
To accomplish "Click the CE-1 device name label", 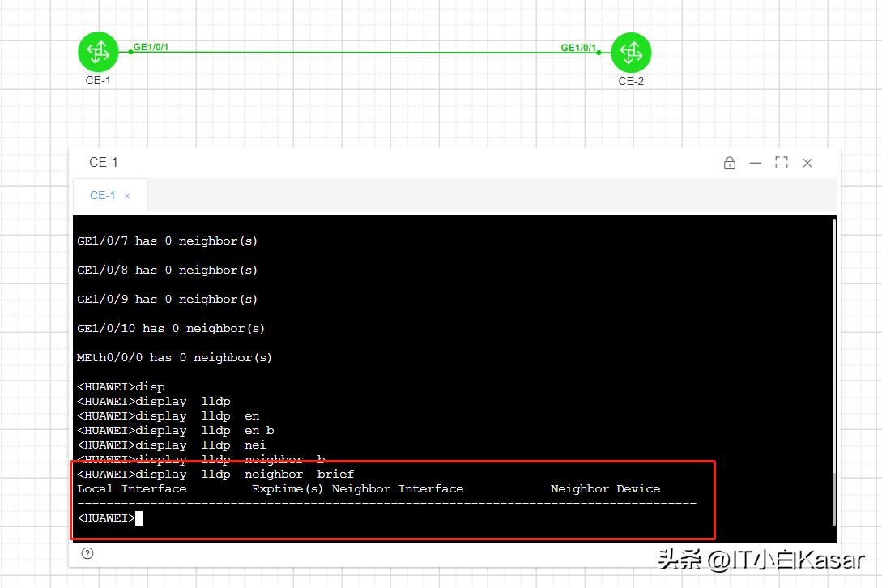I will 97,80.
